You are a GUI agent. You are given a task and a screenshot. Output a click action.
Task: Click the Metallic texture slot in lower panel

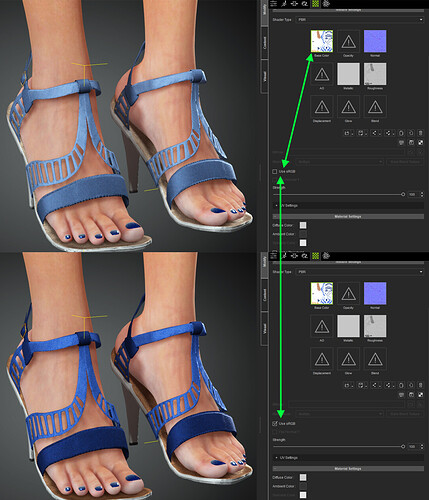[x=348, y=326]
